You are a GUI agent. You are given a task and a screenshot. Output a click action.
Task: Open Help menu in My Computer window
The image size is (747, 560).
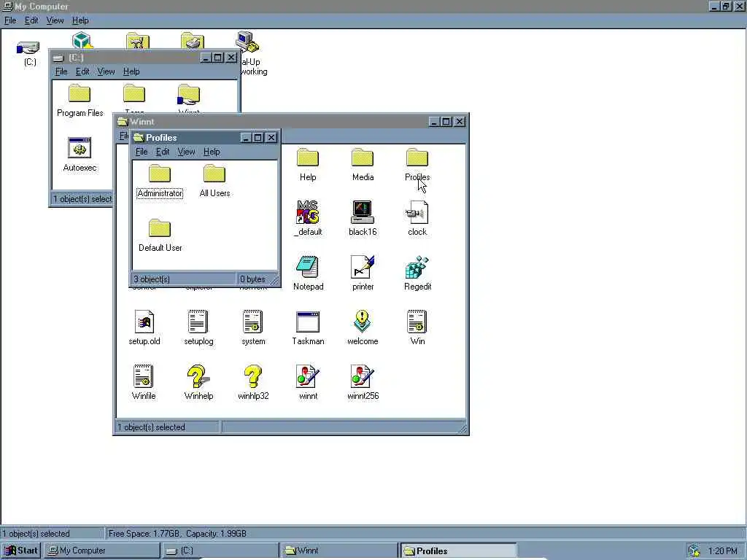80,20
